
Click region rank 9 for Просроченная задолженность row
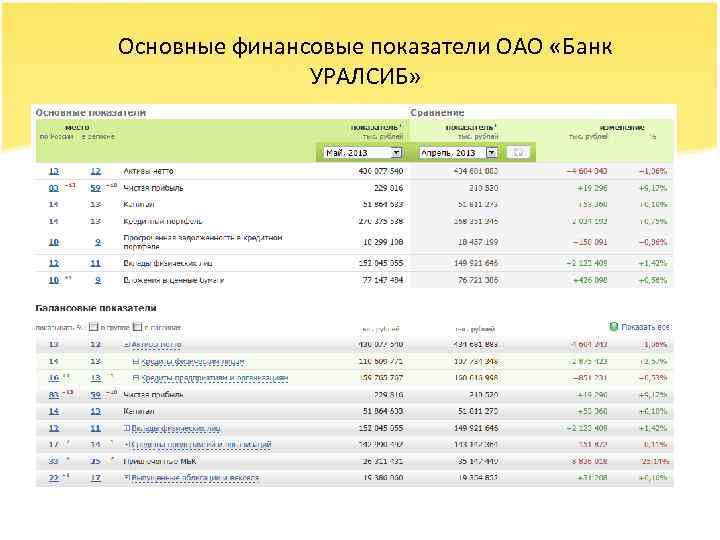pos(98,242)
